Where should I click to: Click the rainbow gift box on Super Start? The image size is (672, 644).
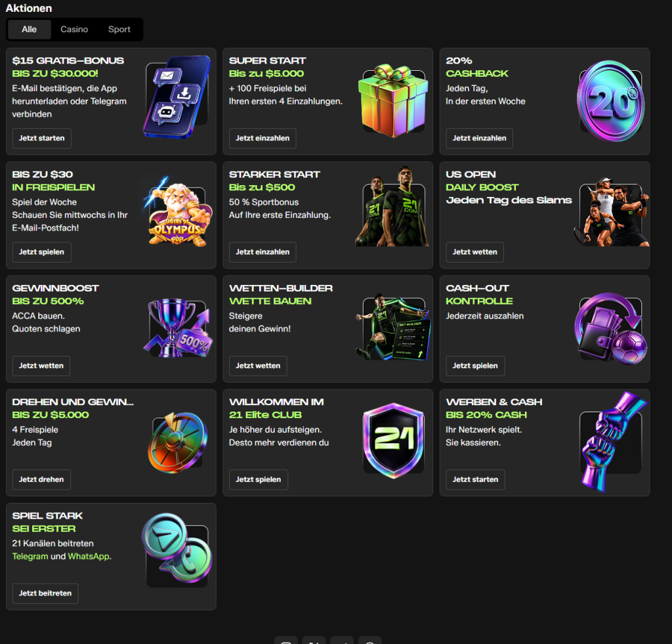pyautogui.click(x=393, y=100)
